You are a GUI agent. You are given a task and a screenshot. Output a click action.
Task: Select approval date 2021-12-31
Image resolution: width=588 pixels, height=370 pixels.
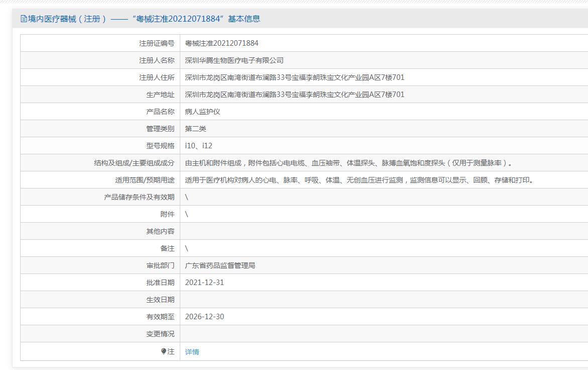204,282
